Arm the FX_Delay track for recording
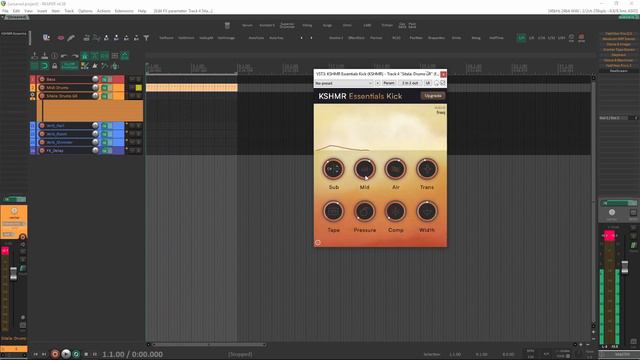640x360 pixels. point(42,151)
